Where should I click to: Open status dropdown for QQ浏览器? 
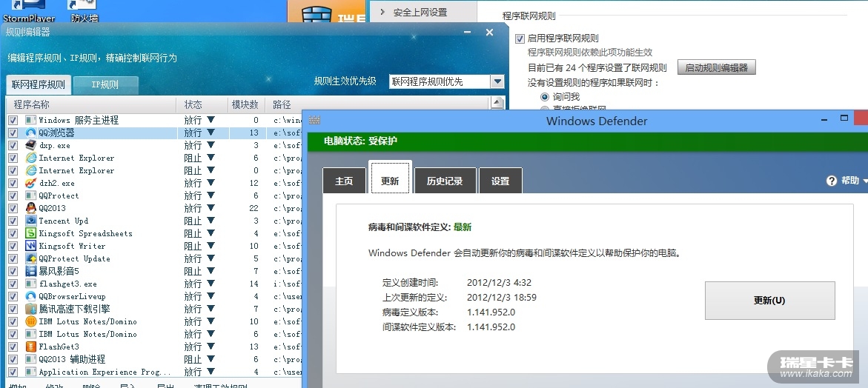211,133
